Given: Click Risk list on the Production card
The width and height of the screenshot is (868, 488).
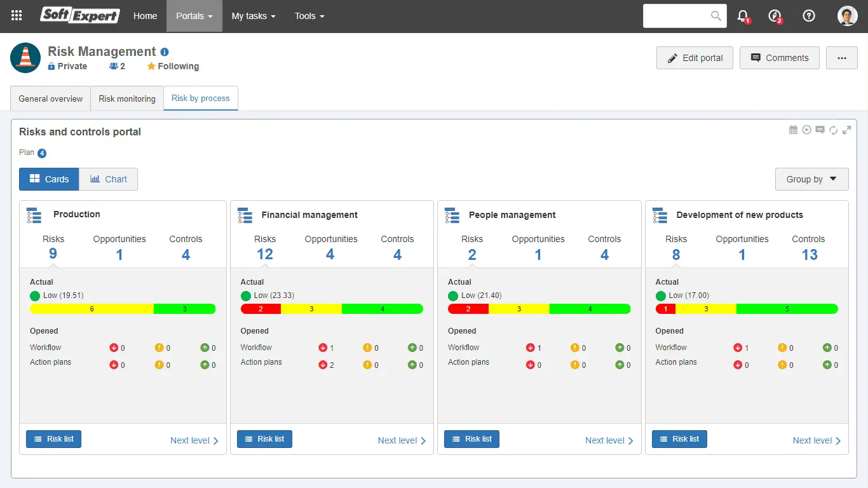Looking at the screenshot, I should click(x=54, y=439).
